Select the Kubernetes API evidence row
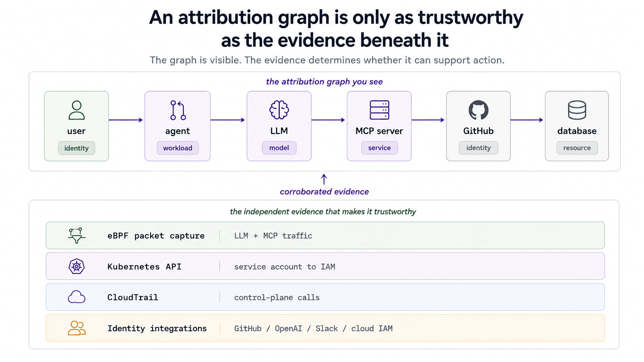Screen dimensions: 644x362 325,266
